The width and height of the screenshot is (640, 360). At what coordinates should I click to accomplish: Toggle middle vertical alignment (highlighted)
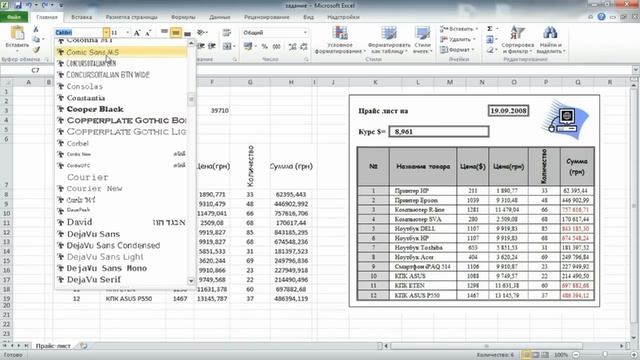[x=176, y=33]
